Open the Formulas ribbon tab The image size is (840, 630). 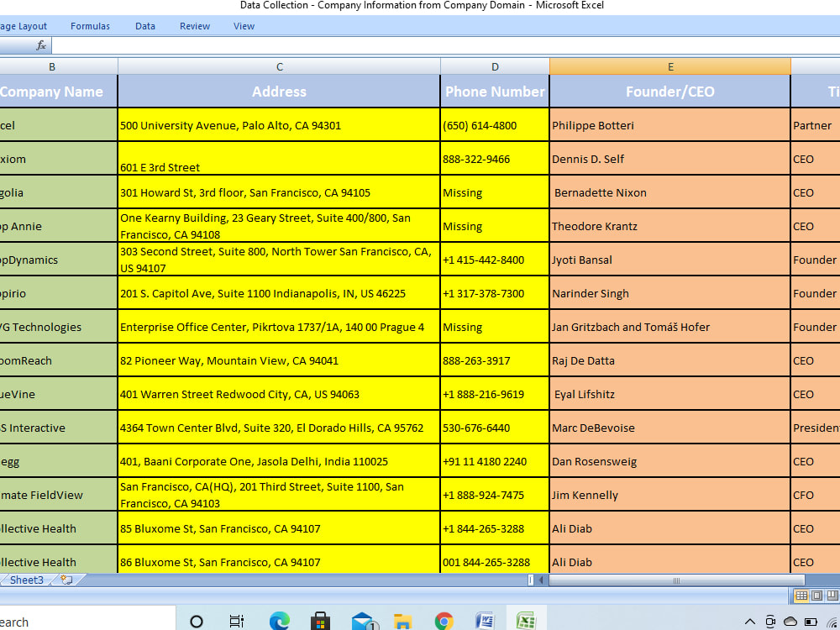tap(90, 26)
